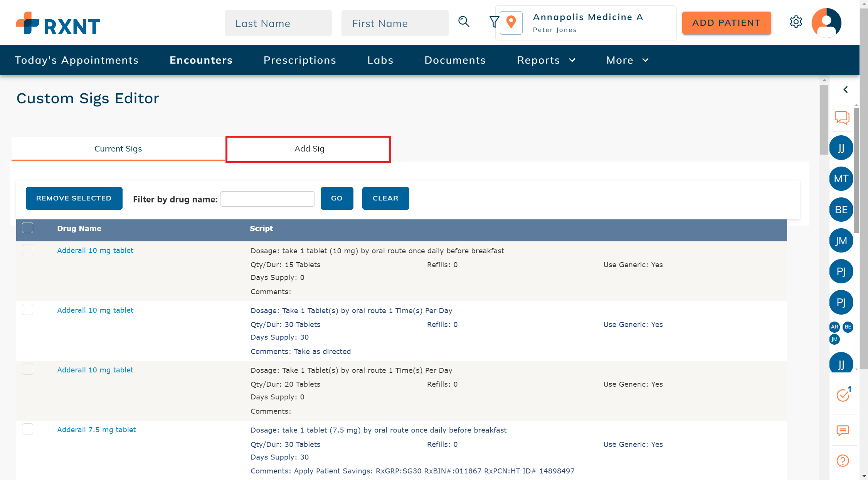This screenshot has width=868, height=480.
Task: Click the REMOVE SELECTED button
Action: [x=74, y=198]
